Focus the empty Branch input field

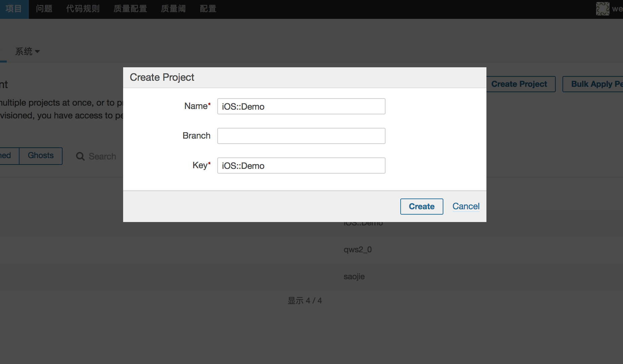[301, 136]
